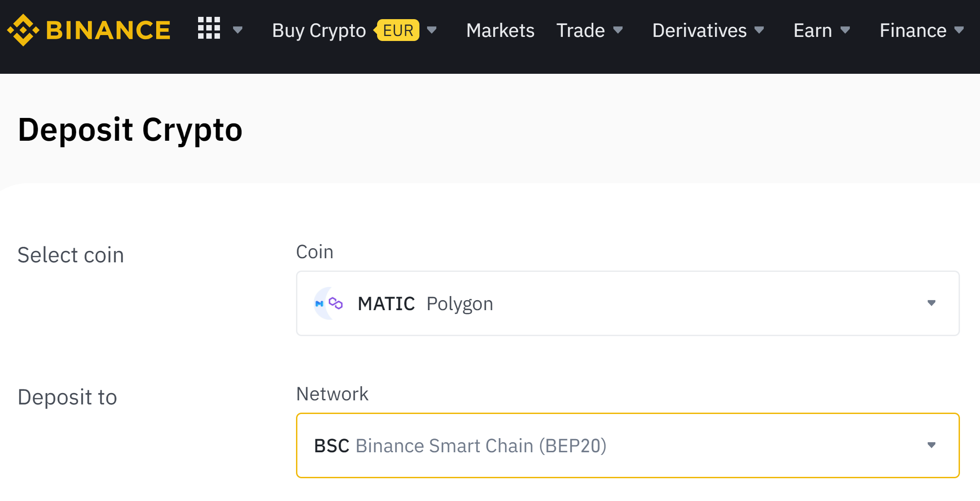This screenshot has width=980, height=501.
Task: Click the EUR currency badge
Action: point(398,31)
